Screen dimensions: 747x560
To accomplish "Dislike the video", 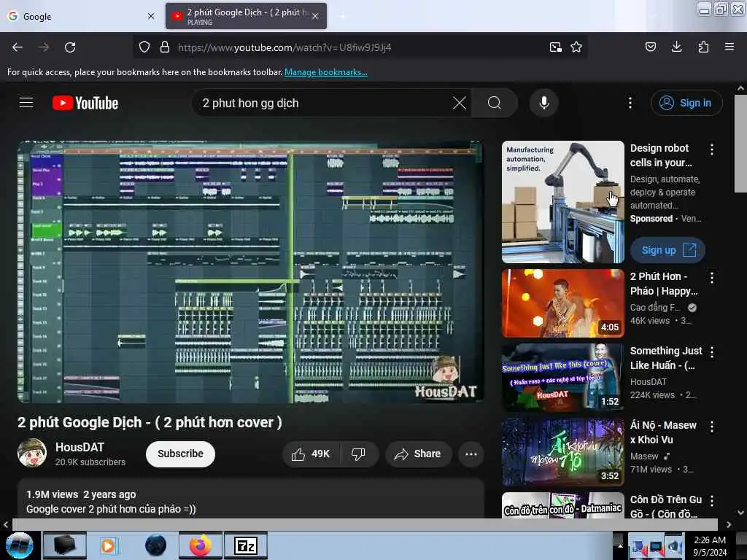I will 359,454.
